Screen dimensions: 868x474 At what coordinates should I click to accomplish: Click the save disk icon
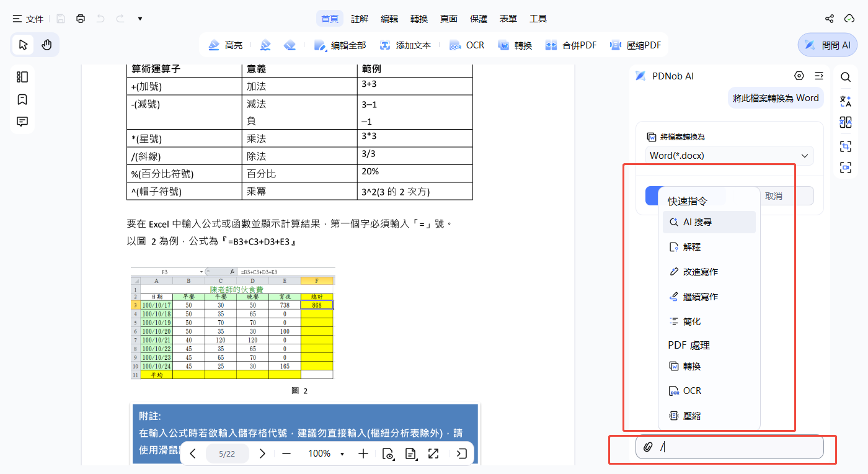pos(60,19)
